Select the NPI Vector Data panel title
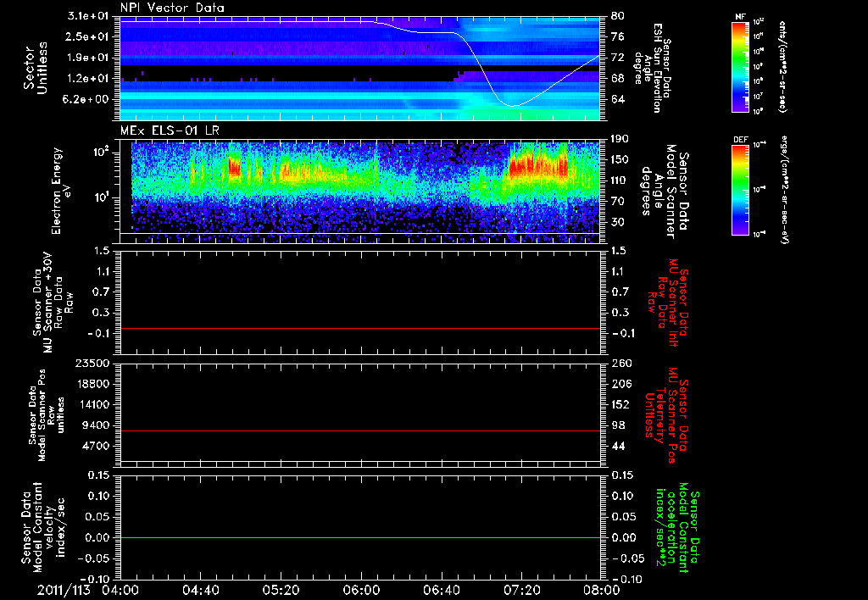 click(172, 7)
